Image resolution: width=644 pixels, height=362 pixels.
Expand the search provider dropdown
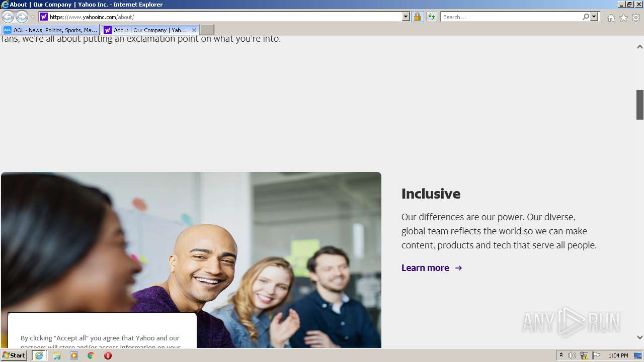click(x=594, y=17)
